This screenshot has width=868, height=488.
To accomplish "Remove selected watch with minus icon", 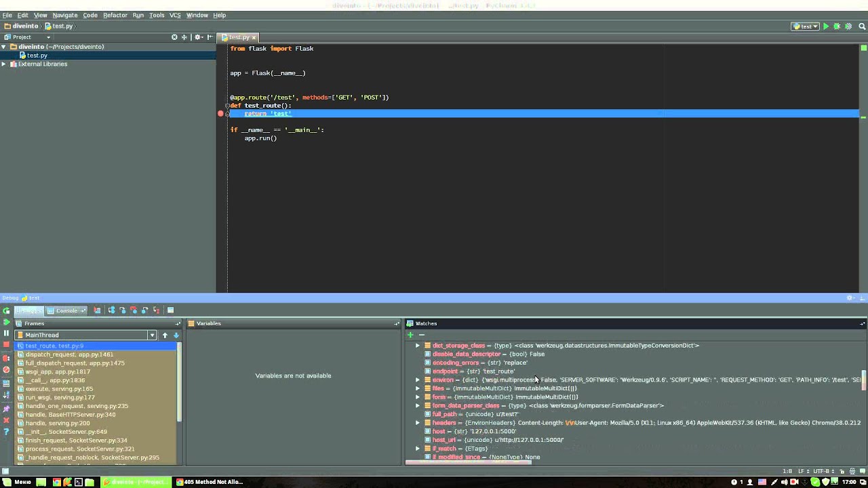I will pos(421,335).
